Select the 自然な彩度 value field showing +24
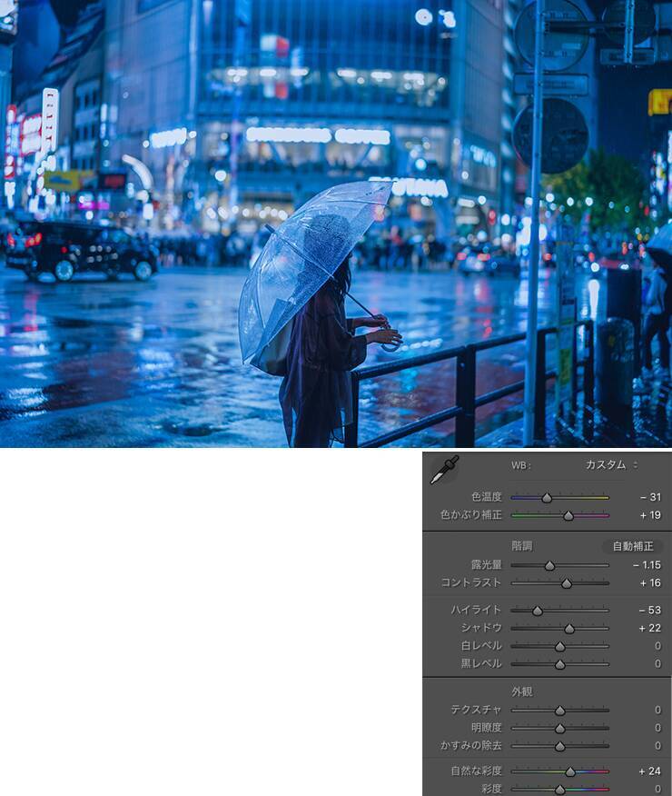Screen dimensions: 672x796 648,771
